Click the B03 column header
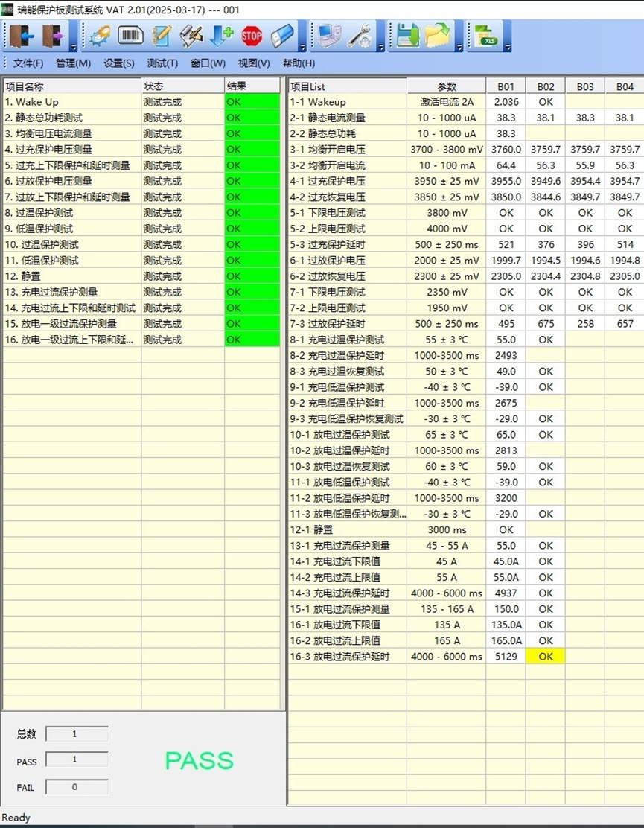The height and width of the screenshot is (828, 644). click(585, 86)
